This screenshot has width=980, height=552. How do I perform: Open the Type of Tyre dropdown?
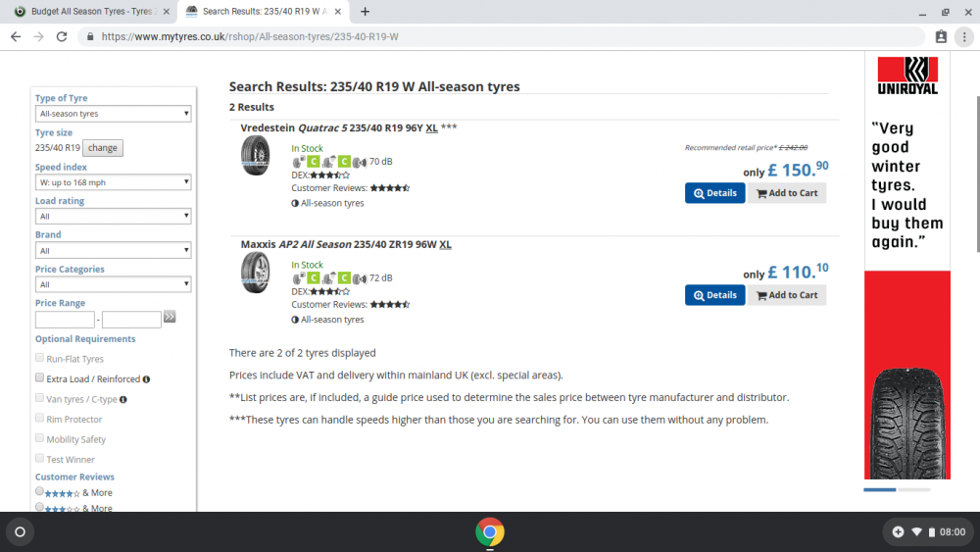pyautogui.click(x=113, y=114)
